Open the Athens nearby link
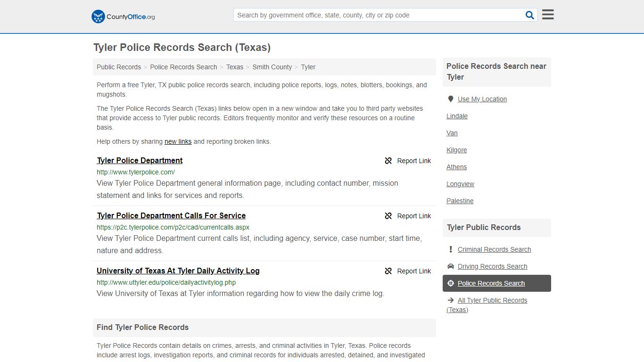 click(457, 167)
